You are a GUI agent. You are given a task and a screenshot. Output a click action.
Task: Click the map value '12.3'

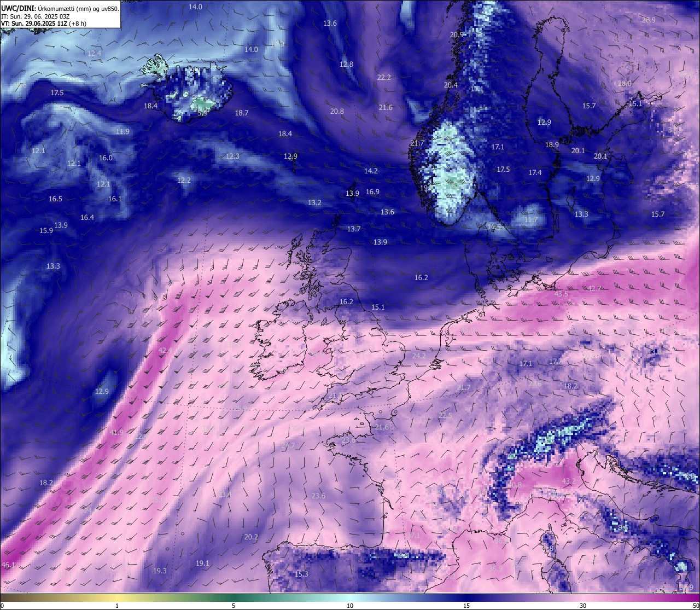pyautogui.click(x=232, y=156)
